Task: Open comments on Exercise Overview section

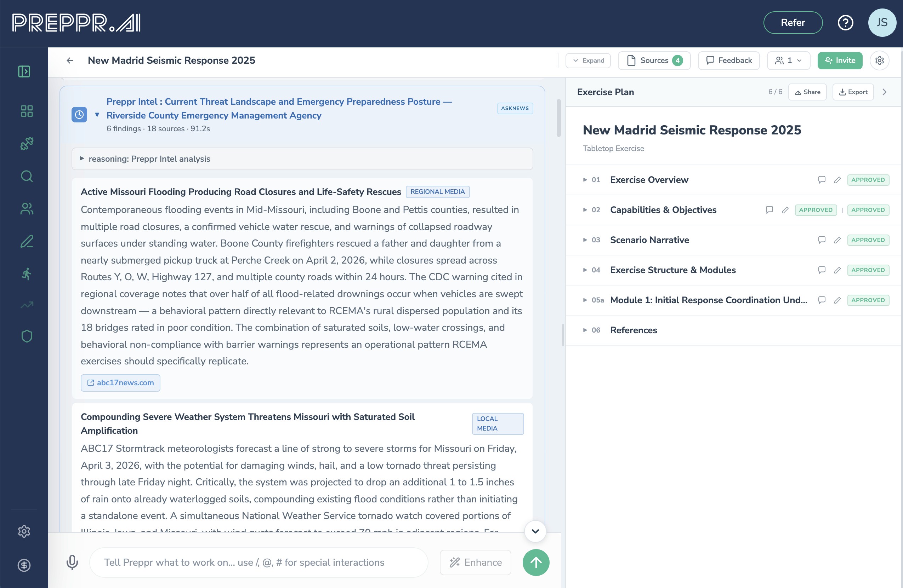Action: pyautogui.click(x=822, y=180)
